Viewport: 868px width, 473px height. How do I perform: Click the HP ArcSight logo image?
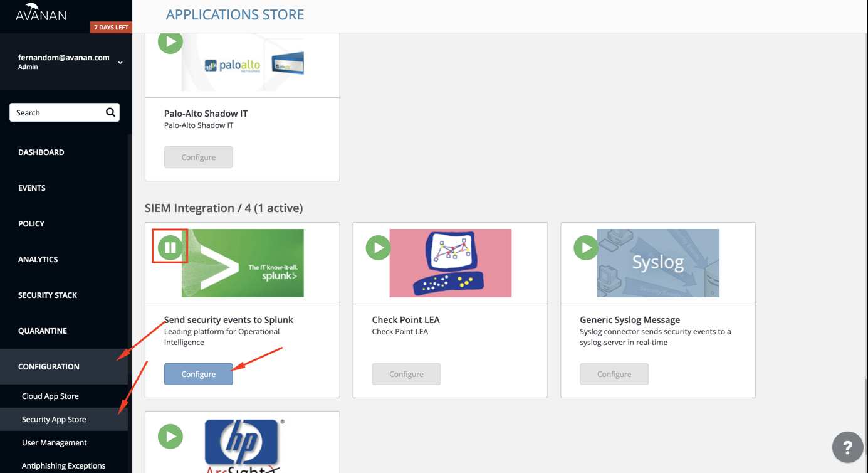[x=243, y=445]
